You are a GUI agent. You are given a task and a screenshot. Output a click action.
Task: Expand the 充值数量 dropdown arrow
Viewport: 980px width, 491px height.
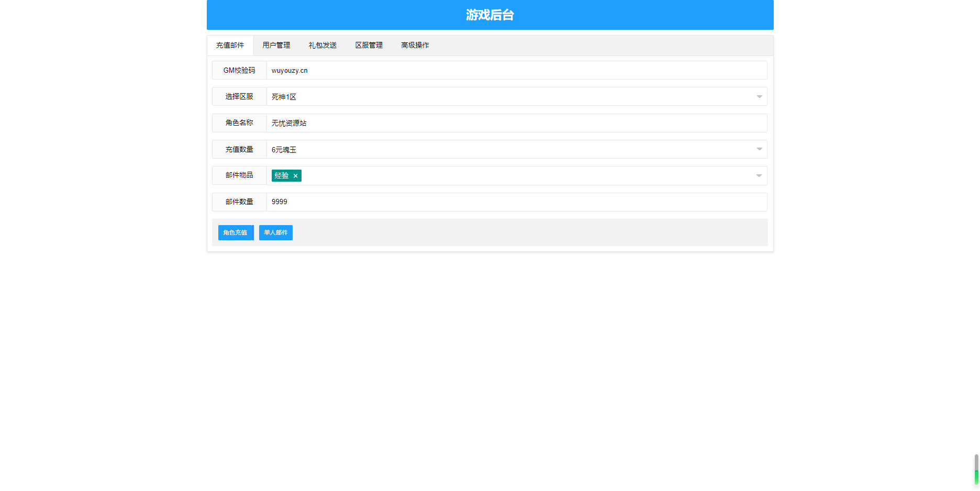click(759, 149)
